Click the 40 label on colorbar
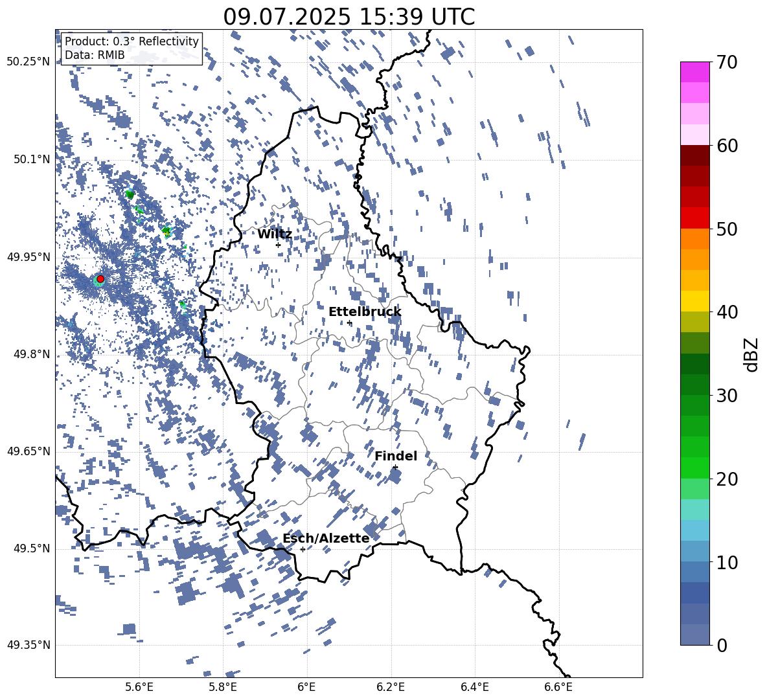This screenshot has height=700, width=767. click(x=727, y=312)
